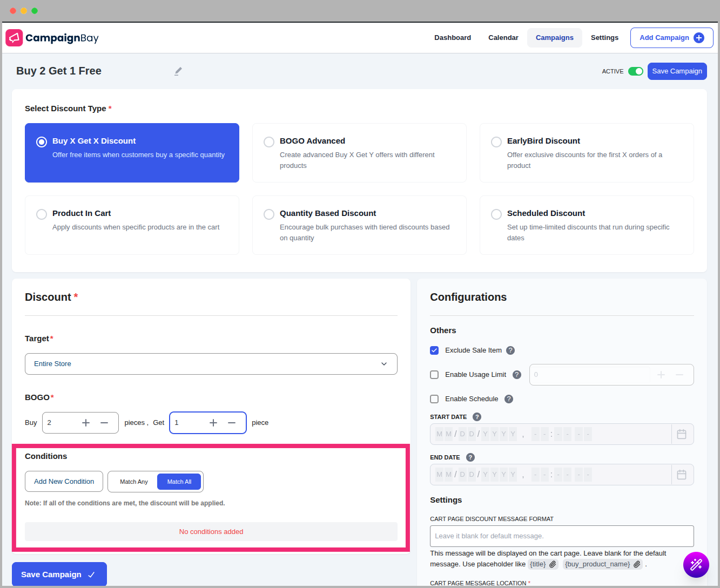This screenshot has width=720, height=588.
Task: Click the paperclip beside the {title} placeholder
Action: point(552,564)
